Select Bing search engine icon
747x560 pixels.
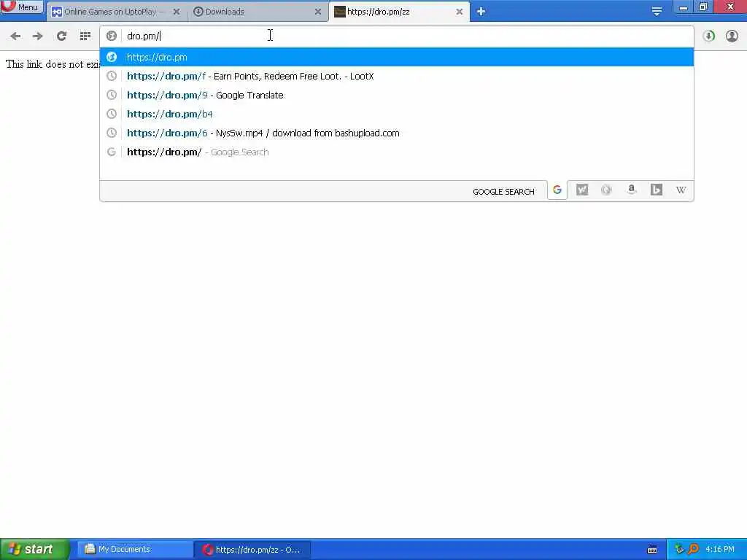point(656,190)
